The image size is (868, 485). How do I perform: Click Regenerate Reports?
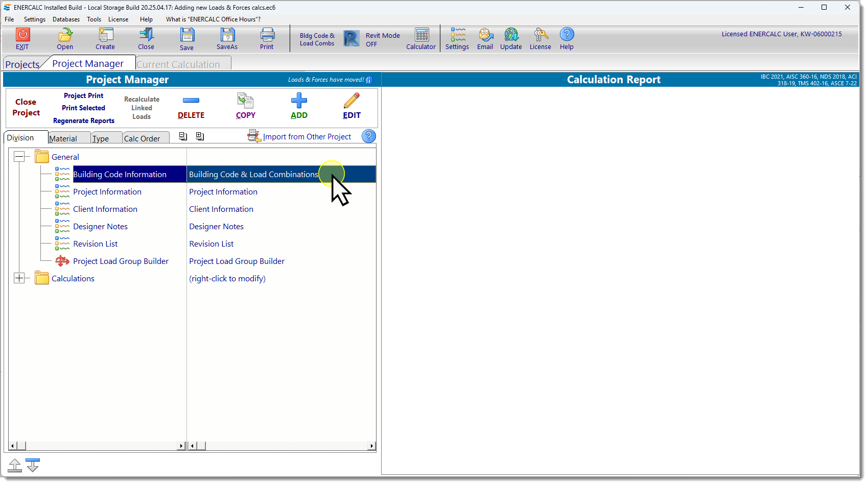pyautogui.click(x=84, y=120)
